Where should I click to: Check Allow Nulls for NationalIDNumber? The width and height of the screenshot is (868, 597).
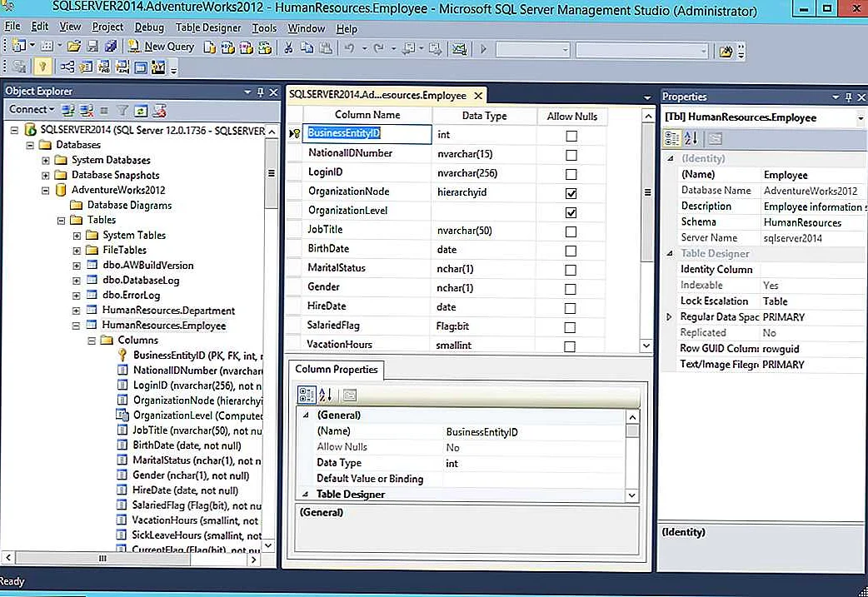pos(571,155)
